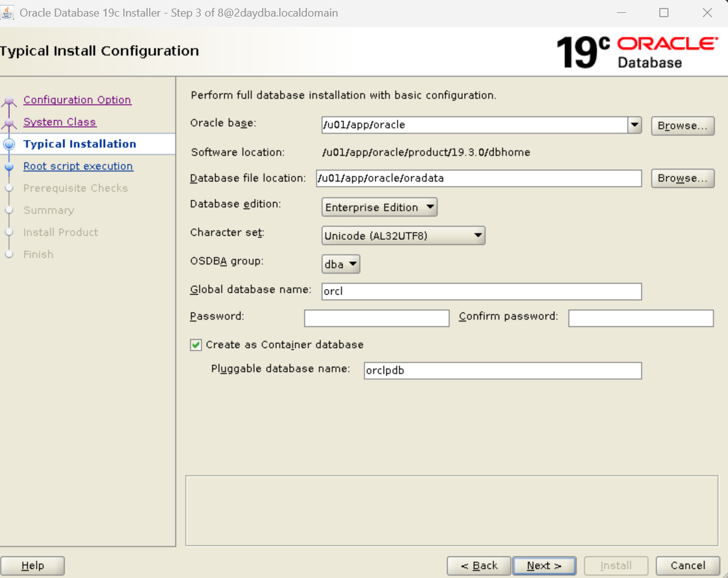Browse for the database file location

(683, 179)
